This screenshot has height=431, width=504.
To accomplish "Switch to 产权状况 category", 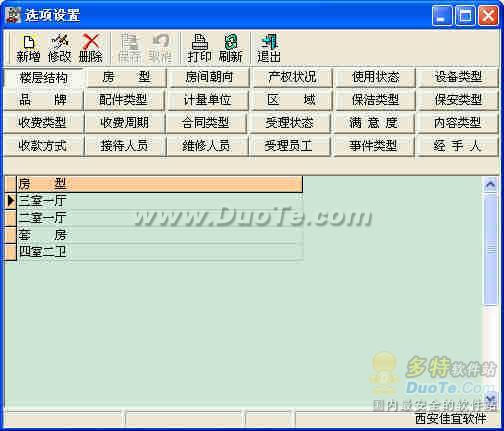I will tap(292, 78).
